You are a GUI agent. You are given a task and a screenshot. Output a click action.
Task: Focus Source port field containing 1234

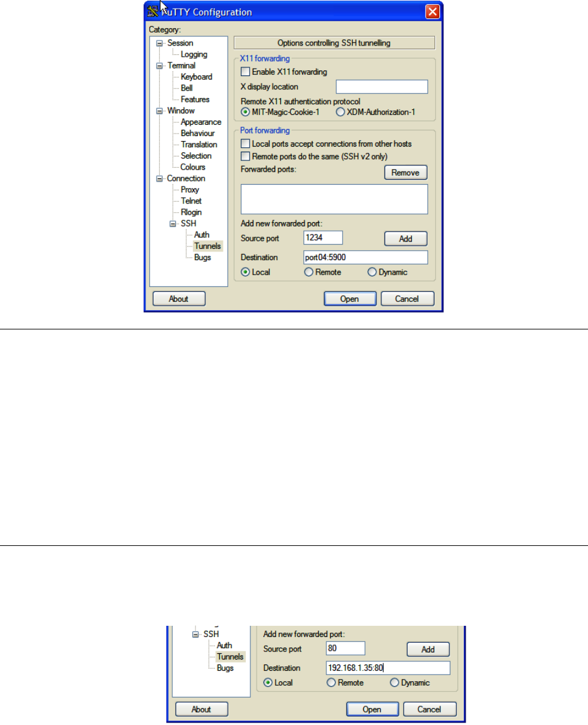coord(323,238)
